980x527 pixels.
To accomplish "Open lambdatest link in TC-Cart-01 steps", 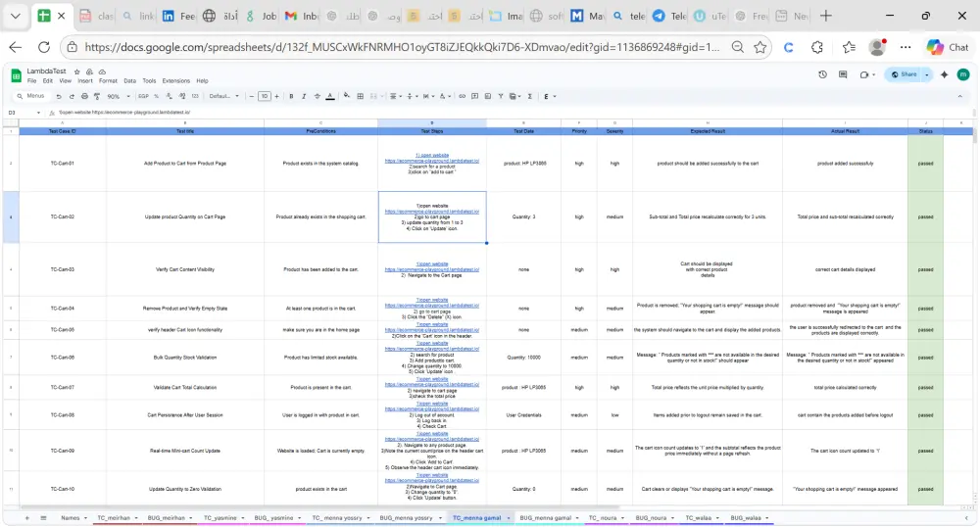I will [x=432, y=161].
